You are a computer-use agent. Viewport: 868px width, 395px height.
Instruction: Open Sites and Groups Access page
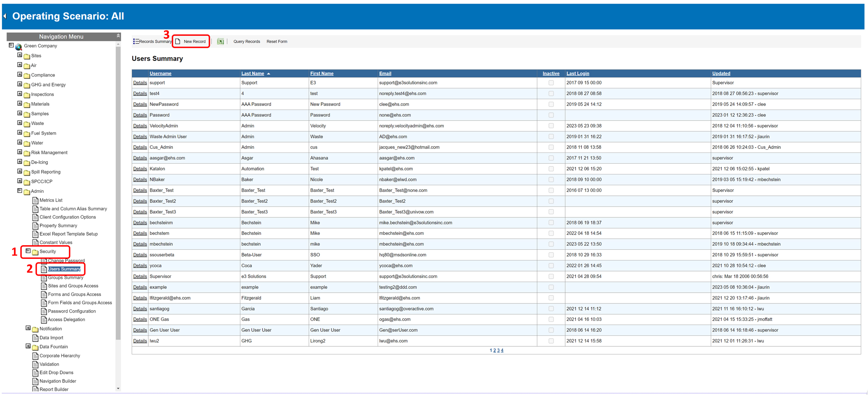pos(73,286)
